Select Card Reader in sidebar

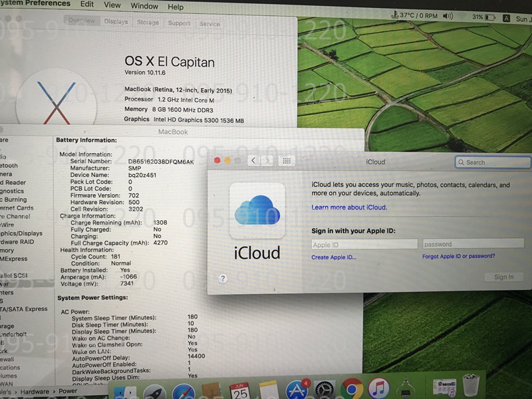13,182
